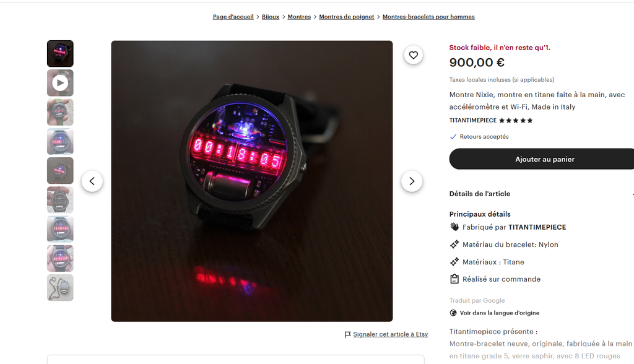634x364 pixels.
Task: Click main watch product image
Action: point(252,181)
